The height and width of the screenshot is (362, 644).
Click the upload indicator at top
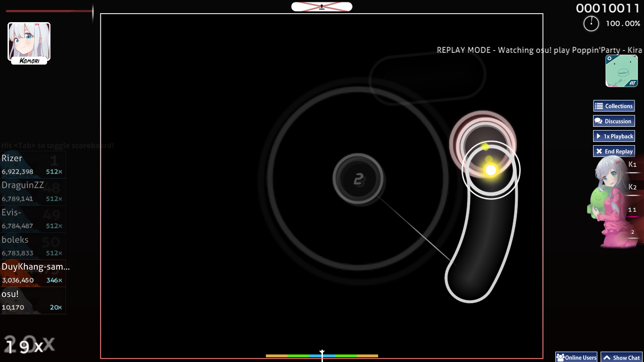tap(322, 7)
